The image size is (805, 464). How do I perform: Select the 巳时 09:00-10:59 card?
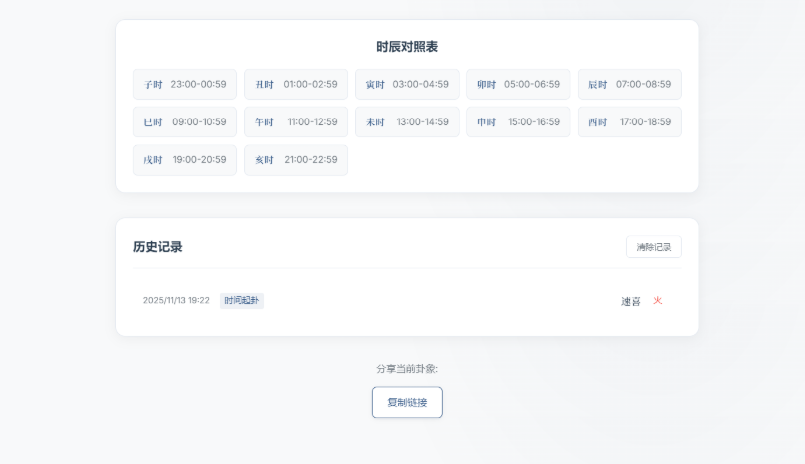[x=185, y=122]
